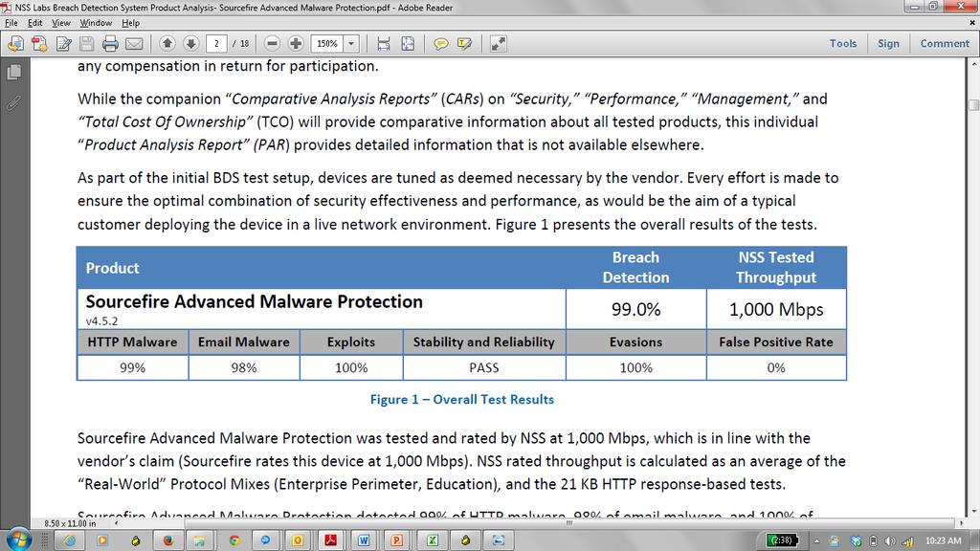
Task: Click the Create PDF online icon
Action: [15, 44]
